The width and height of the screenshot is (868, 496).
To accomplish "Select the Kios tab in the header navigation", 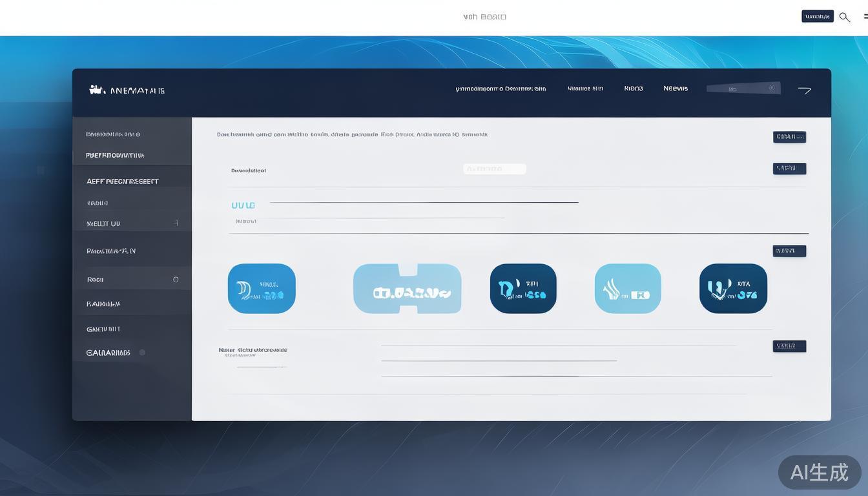I will tap(633, 88).
